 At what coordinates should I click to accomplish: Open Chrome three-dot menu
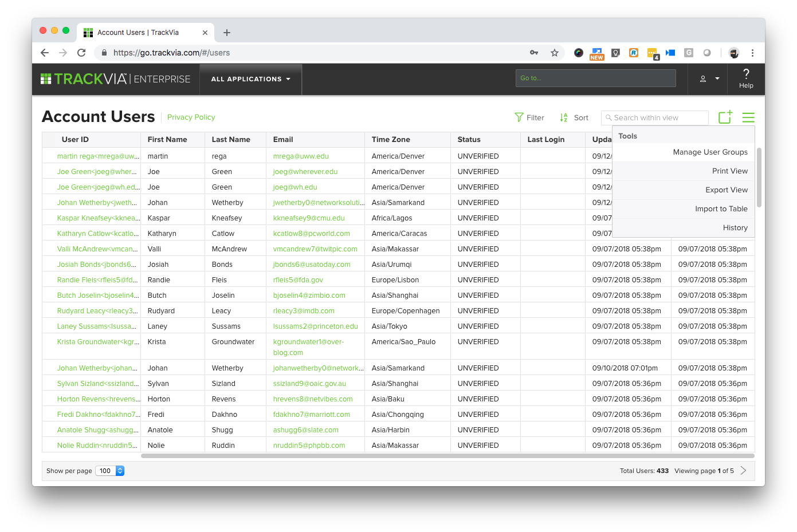(752, 53)
